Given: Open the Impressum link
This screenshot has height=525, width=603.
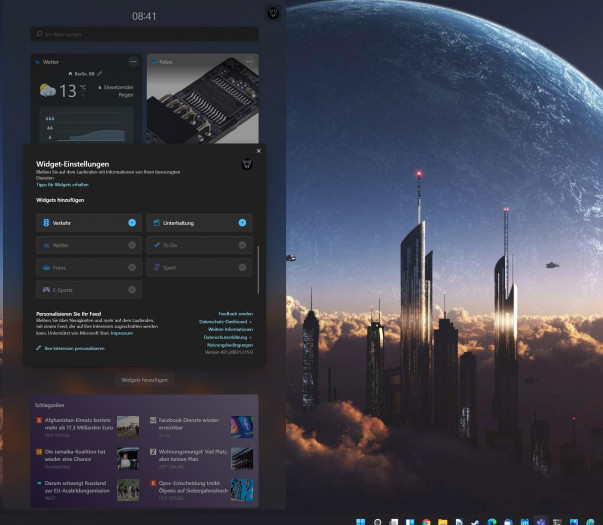Looking at the screenshot, I should click(122, 333).
